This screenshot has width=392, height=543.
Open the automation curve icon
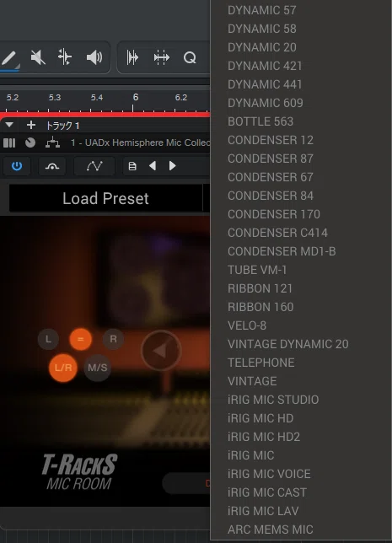(94, 166)
